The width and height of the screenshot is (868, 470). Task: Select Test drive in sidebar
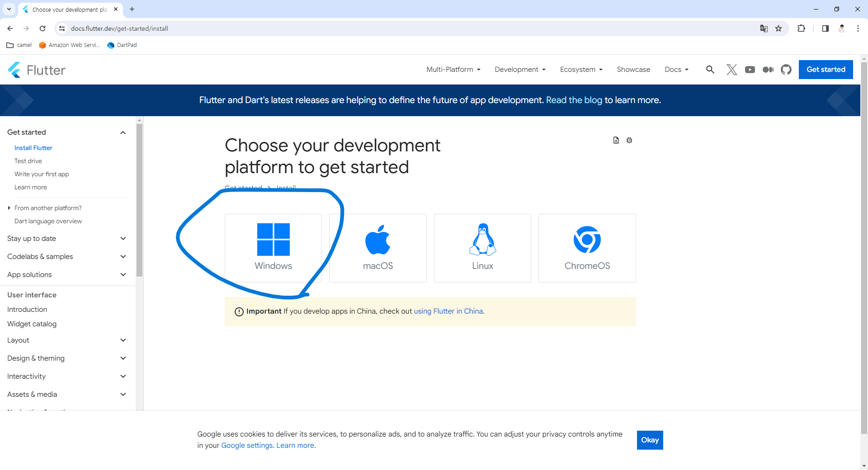coord(28,161)
